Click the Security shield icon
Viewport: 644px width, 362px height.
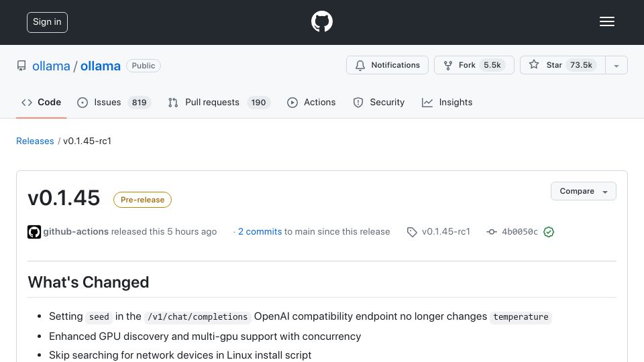coord(358,102)
